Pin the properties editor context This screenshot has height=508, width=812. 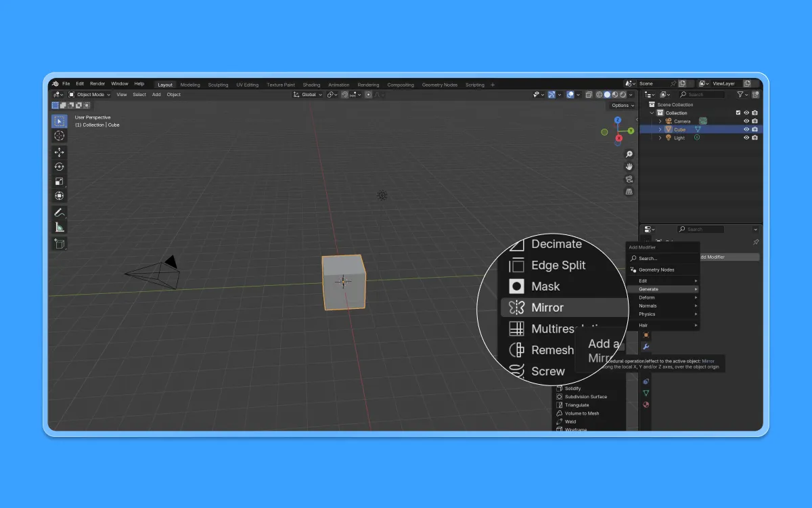[756, 242]
